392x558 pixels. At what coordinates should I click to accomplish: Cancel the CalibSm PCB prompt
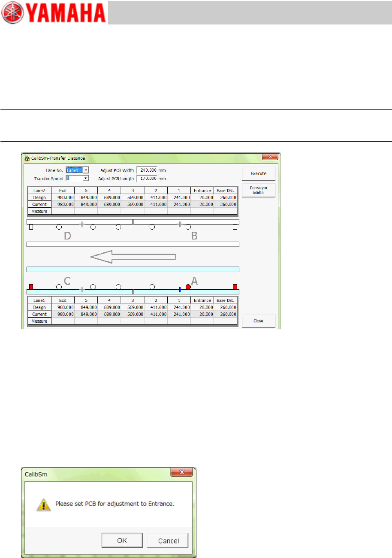pyautogui.click(x=168, y=540)
